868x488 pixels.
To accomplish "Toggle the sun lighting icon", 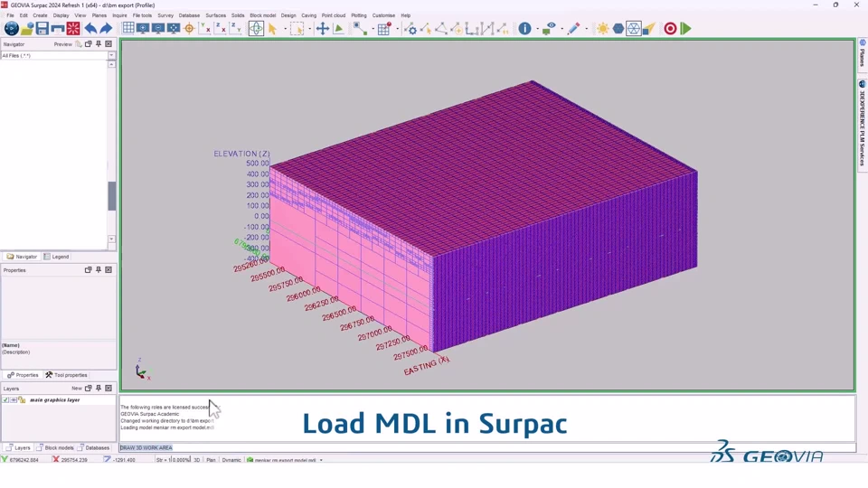I will coord(603,29).
